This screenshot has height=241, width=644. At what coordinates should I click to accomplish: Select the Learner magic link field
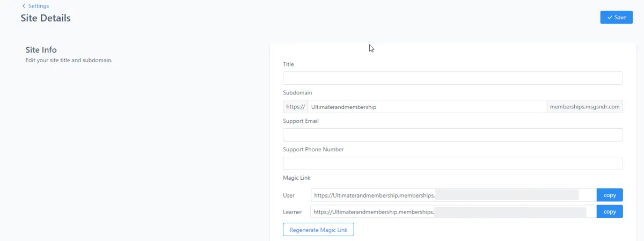point(453,211)
